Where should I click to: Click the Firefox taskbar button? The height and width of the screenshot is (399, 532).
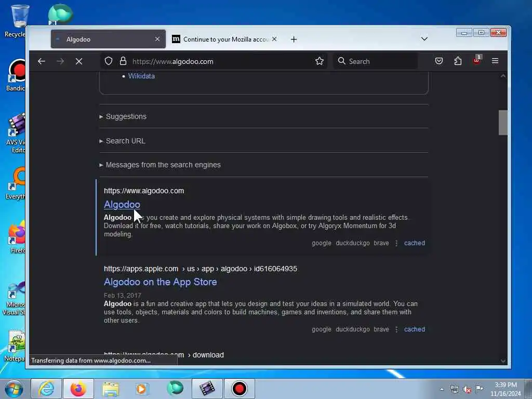click(x=78, y=389)
